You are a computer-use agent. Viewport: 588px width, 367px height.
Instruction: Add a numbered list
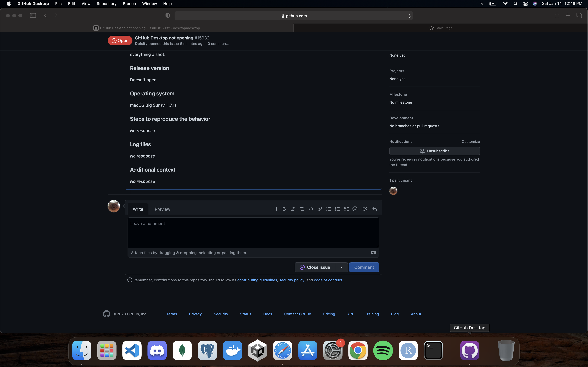(337, 209)
